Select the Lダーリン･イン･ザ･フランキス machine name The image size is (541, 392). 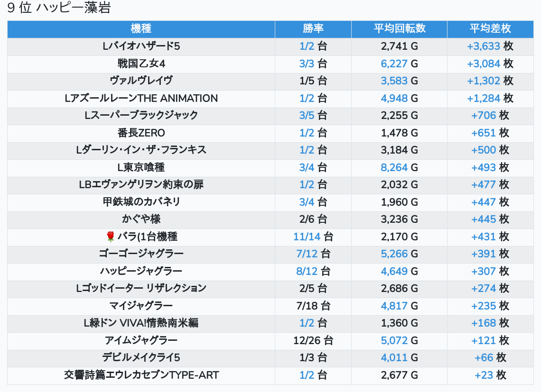[x=141, y=150]
